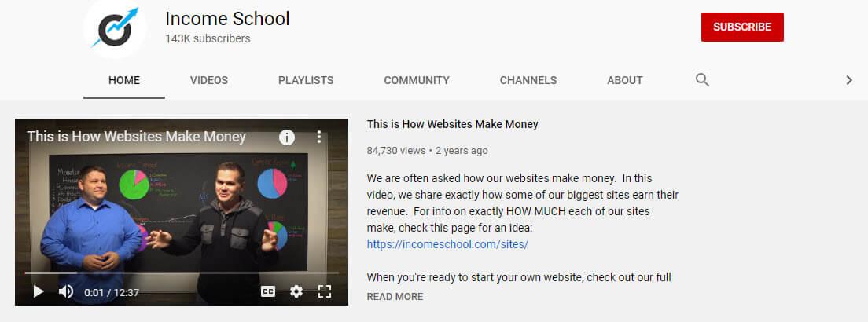Switch to the VIDEOS tab
868x322 pixels.
point(209,80)
